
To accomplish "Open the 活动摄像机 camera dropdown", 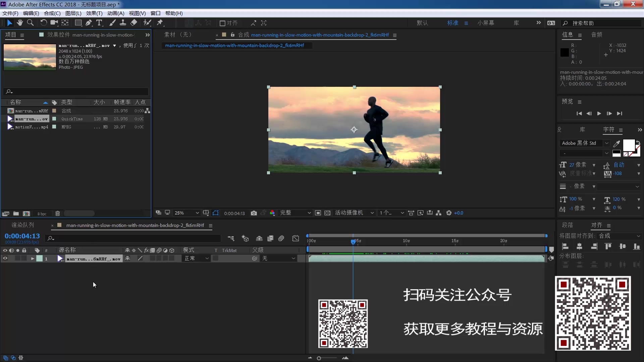I will click(x=354, y=213).
